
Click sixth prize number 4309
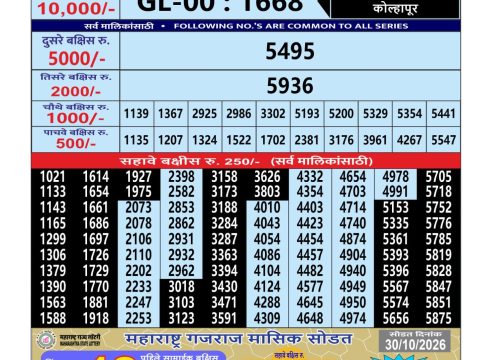pyautogui.click(x=267, y=318)
